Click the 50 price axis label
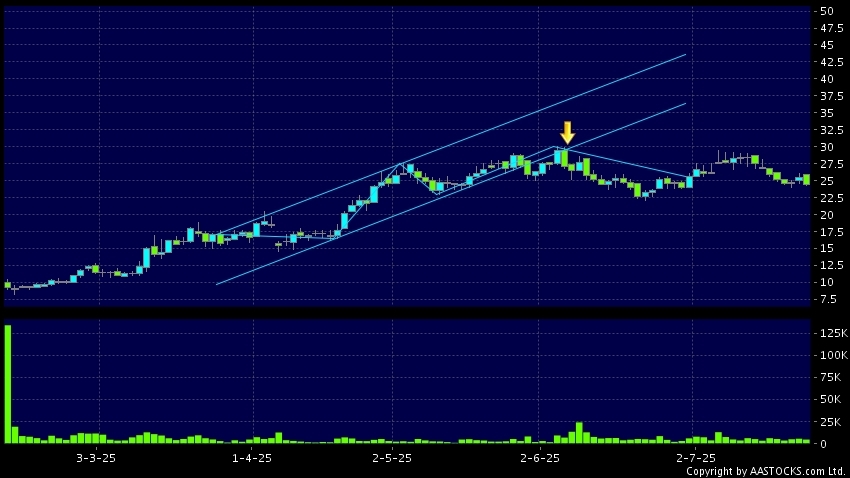The height and width of the screenshot is (478, 850). point(827,11)
